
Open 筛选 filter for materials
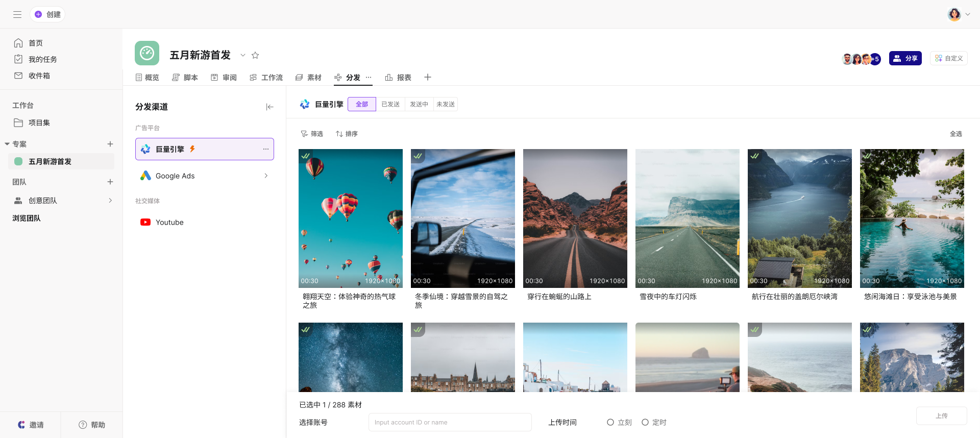tap(312, 134)
